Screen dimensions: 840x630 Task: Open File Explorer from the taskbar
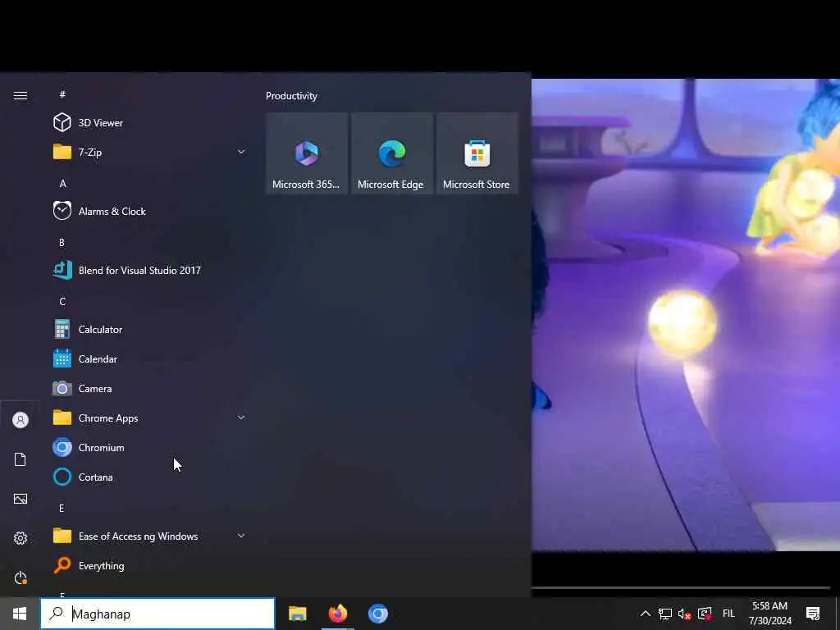pos(297,614)
